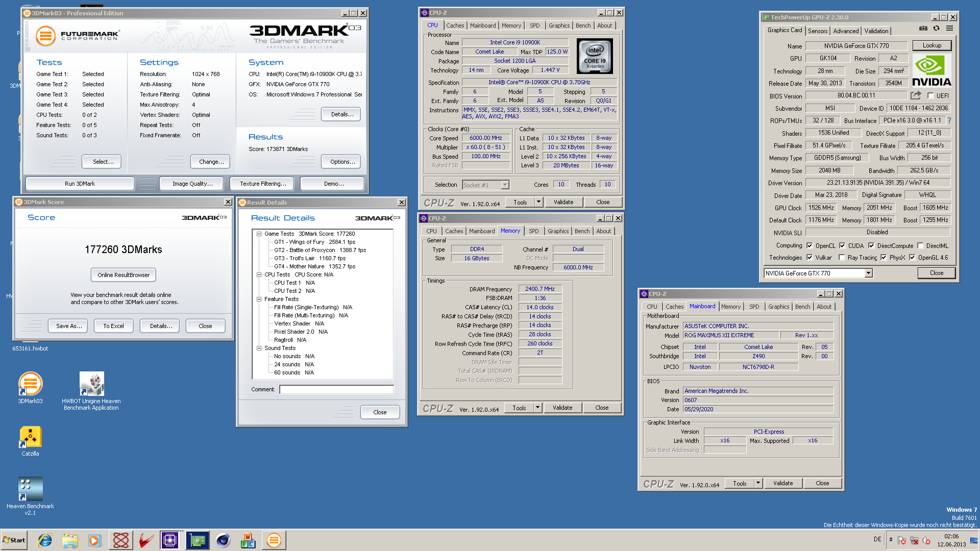The image size is (980, 551).
Task: Open Tools dropdown arrow in CPU-Z CPU window
Action: click(x=538, y=202)
